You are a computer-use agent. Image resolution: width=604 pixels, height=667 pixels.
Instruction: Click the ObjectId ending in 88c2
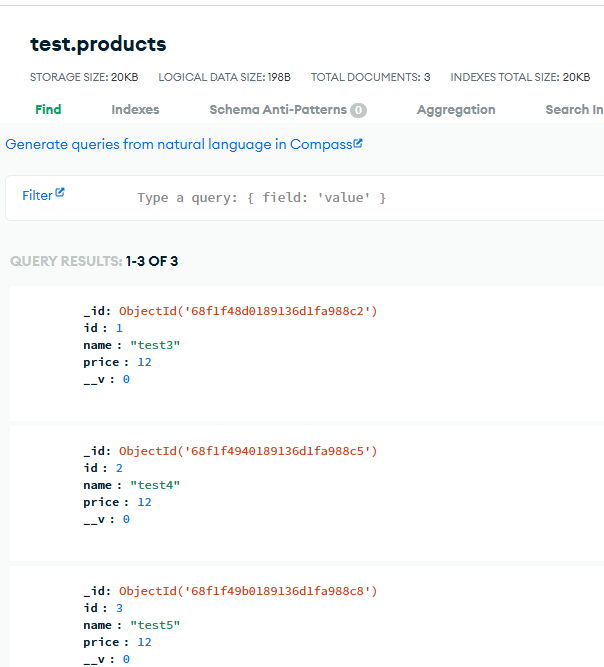pyautogui.click(x=248, y=311)
